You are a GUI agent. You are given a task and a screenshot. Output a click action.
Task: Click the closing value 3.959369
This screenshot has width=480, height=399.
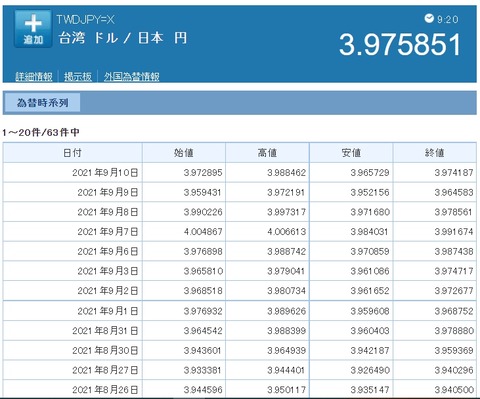point(454,350)
